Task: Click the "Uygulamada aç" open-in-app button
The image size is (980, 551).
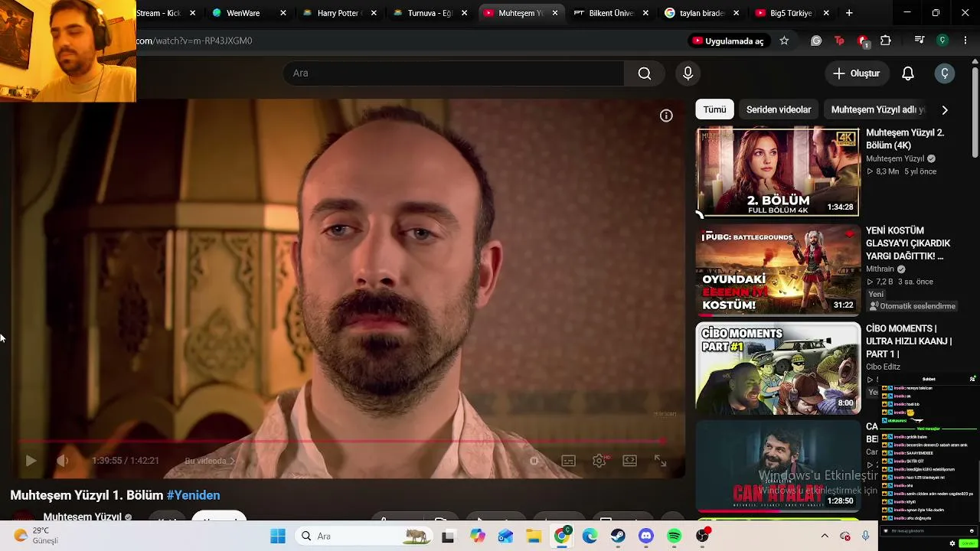Action: coord(728,41)
